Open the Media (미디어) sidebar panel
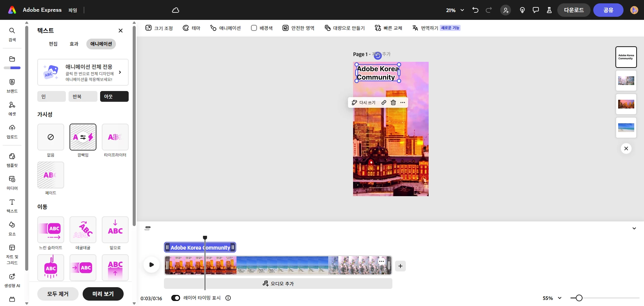 click(x=12, y=183)
